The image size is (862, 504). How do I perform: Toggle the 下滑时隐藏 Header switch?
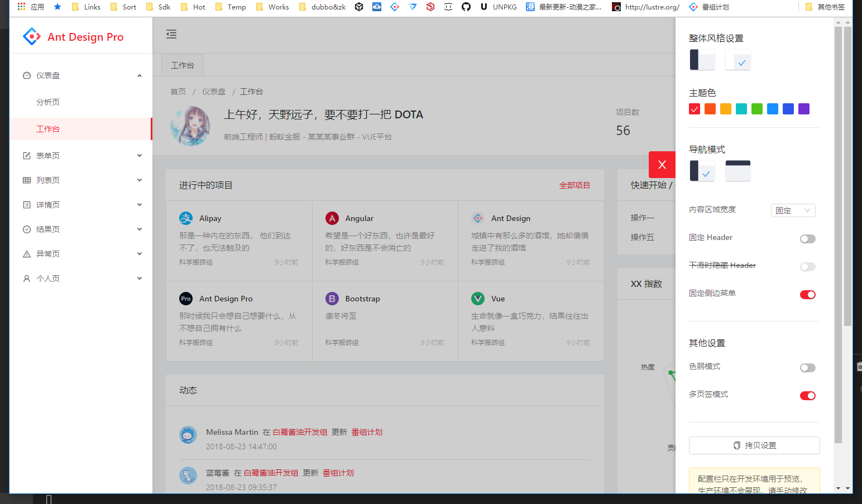coord(808,267)
